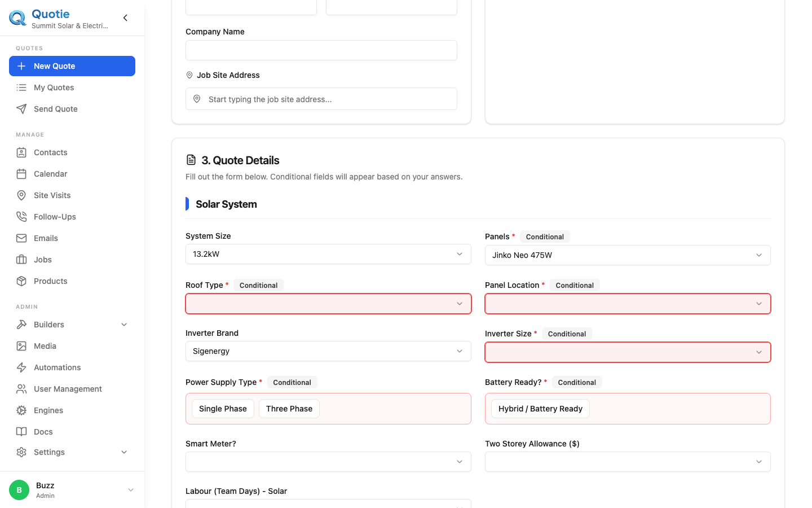Open the Panels dropdown showing Jinko Neo 475W
This screenshot has height=508, width=812.
pyautogui.click(x=628, y=255)
